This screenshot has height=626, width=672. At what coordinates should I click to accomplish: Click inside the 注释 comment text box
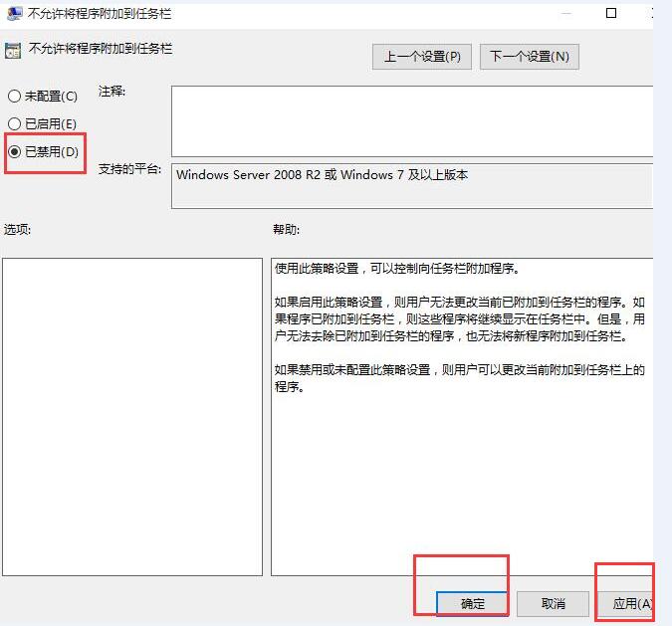[410, 120]
